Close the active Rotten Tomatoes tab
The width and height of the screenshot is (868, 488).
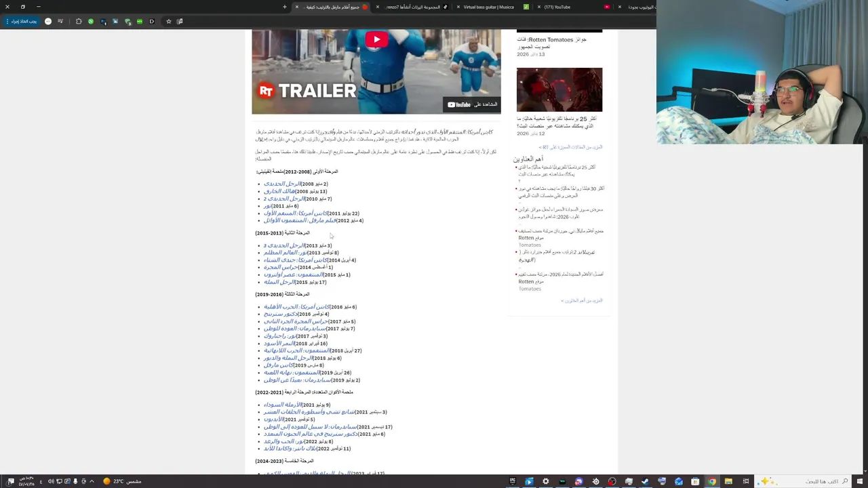coord(296,7)
